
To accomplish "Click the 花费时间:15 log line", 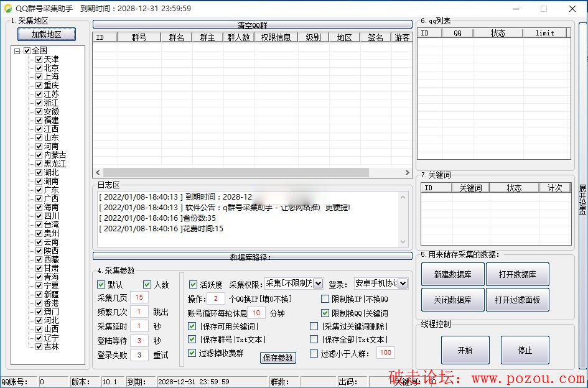I will click(x=161, y=229).
